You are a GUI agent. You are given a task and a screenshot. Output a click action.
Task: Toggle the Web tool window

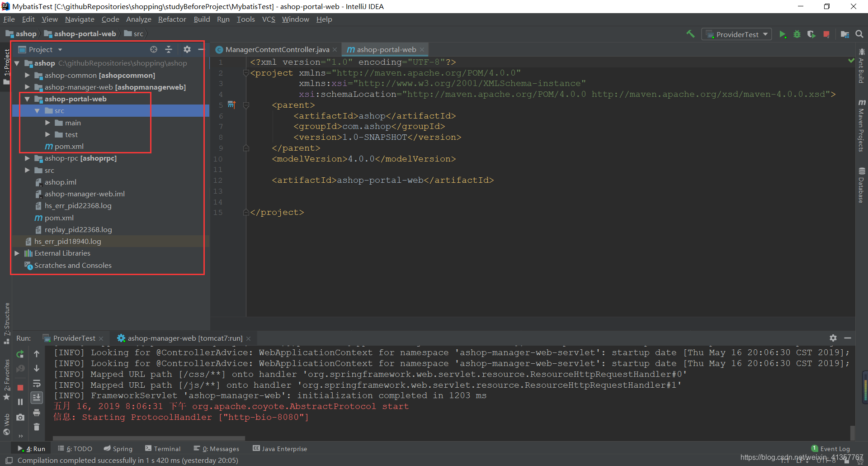(x=6, y=424)
